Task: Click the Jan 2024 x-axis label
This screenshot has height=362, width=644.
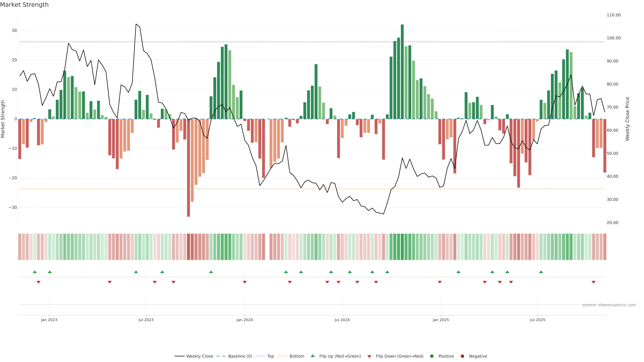Action: (245, 320)
